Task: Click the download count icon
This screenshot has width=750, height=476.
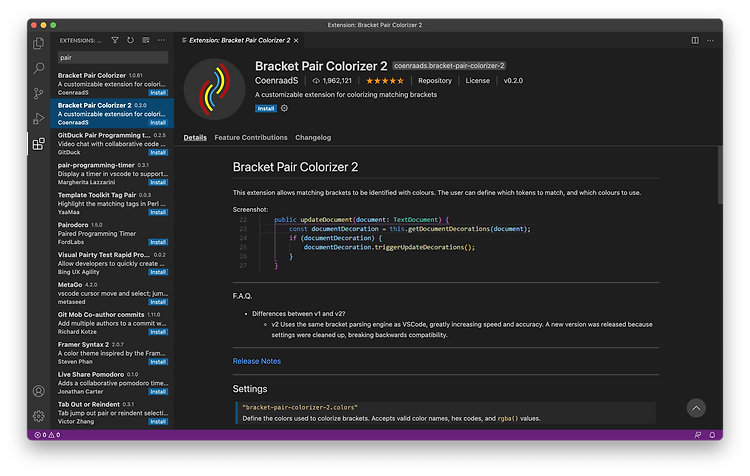Action: pos(316,81)
